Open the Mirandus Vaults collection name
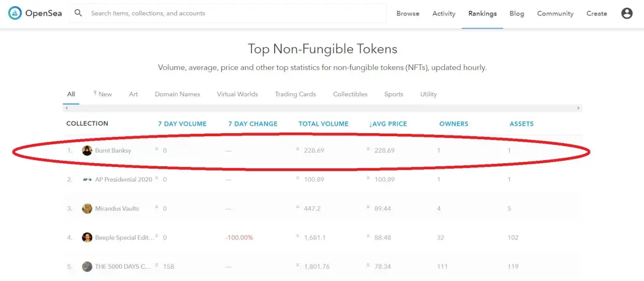Viewport: 644px width, 281px height. [x=117, y=209]
